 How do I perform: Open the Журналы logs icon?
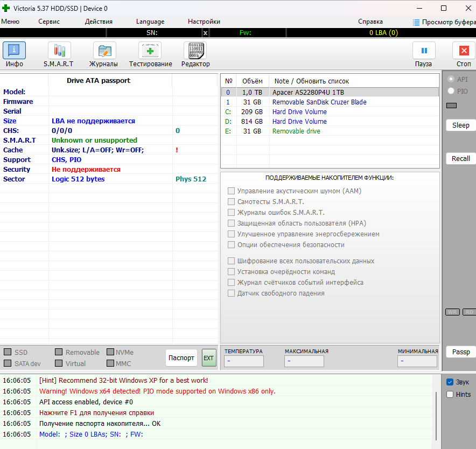(x=103, y=51)
